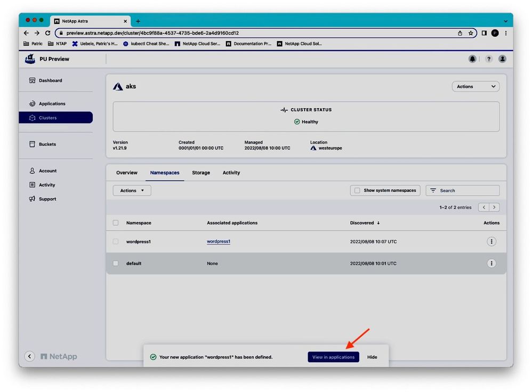Open the NTAP bookmarks folder
The height and width of the screenshot is (392, 532).
(x=58, y=43)
